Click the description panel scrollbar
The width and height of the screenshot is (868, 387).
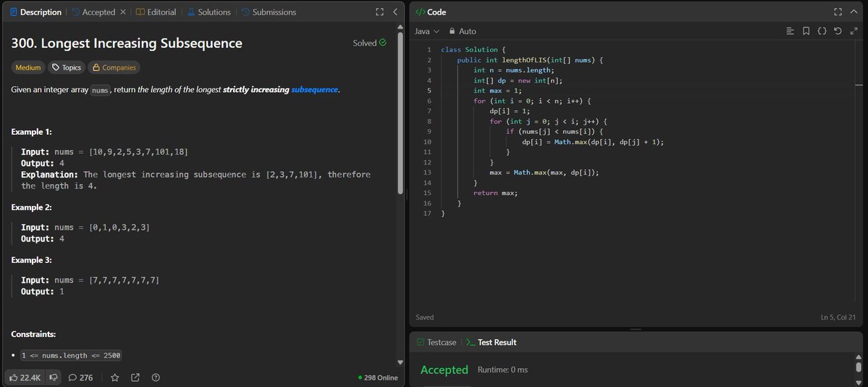tap(400, 113)
